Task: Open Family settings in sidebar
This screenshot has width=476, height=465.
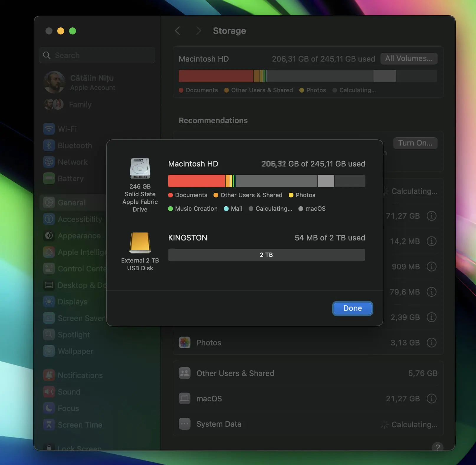Action: 68,105
